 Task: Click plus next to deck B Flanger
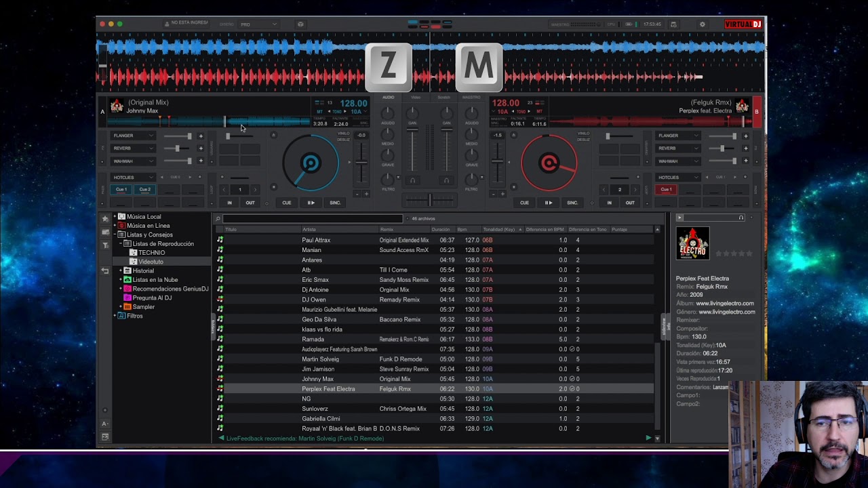coord(745,136)
